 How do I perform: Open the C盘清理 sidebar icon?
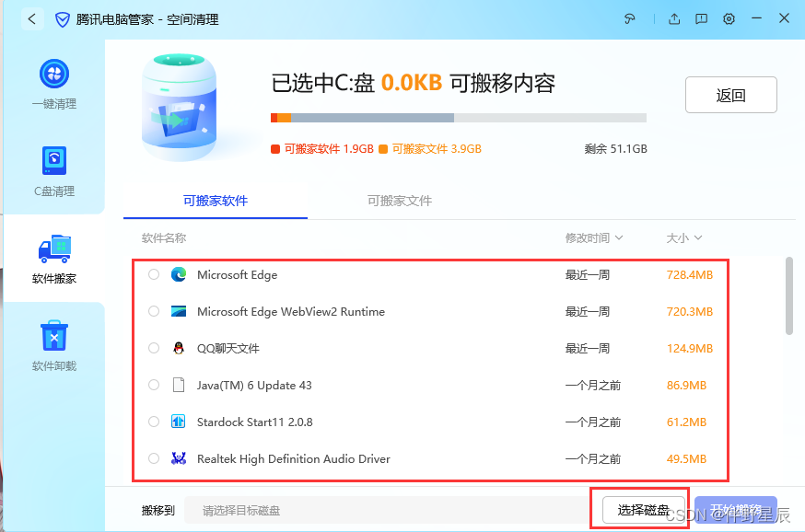click(x=54, y=160)
